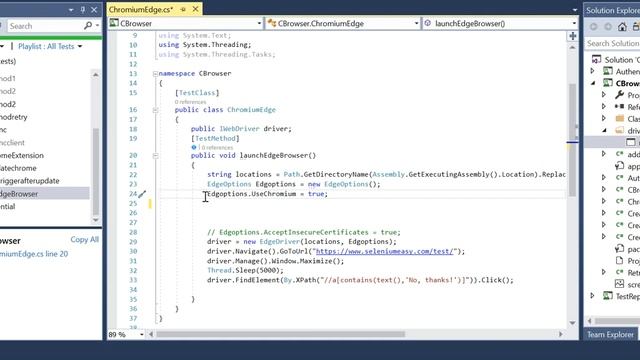This screenshot has height=360, width=640.
Task: Click the scre image file icon
Action: pyautogui.click(x=619, y=284)
